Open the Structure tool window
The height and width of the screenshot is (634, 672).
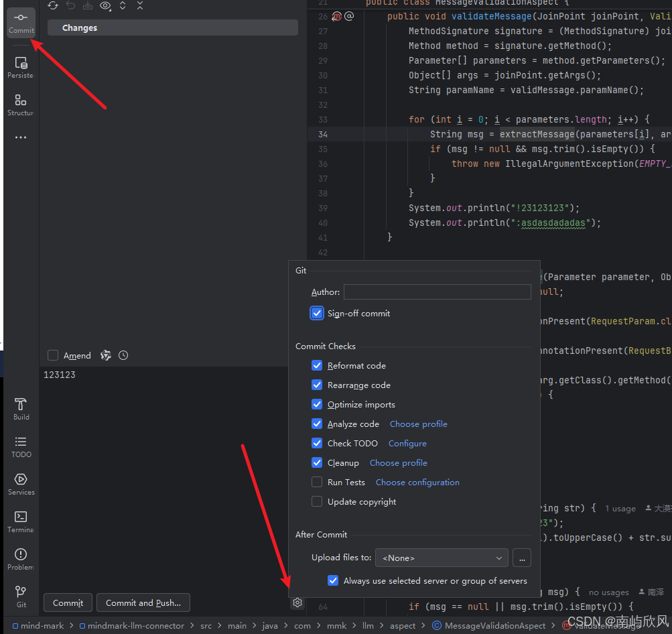tap(21, 105)
